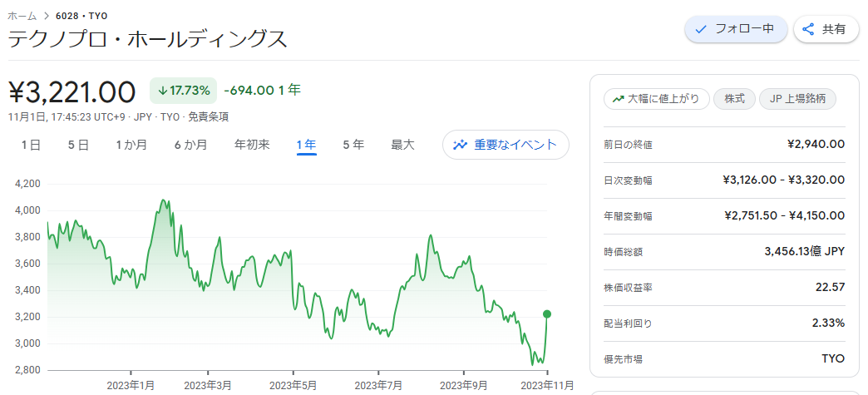
Task: Click the 2023年9月 axis label
Action: pos(463,384)
